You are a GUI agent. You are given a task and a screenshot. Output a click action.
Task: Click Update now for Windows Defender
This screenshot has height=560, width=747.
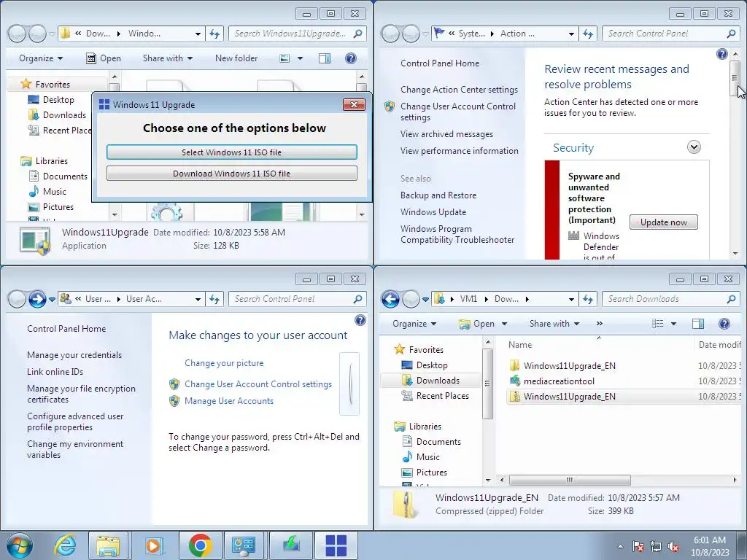tap(664, 222)
